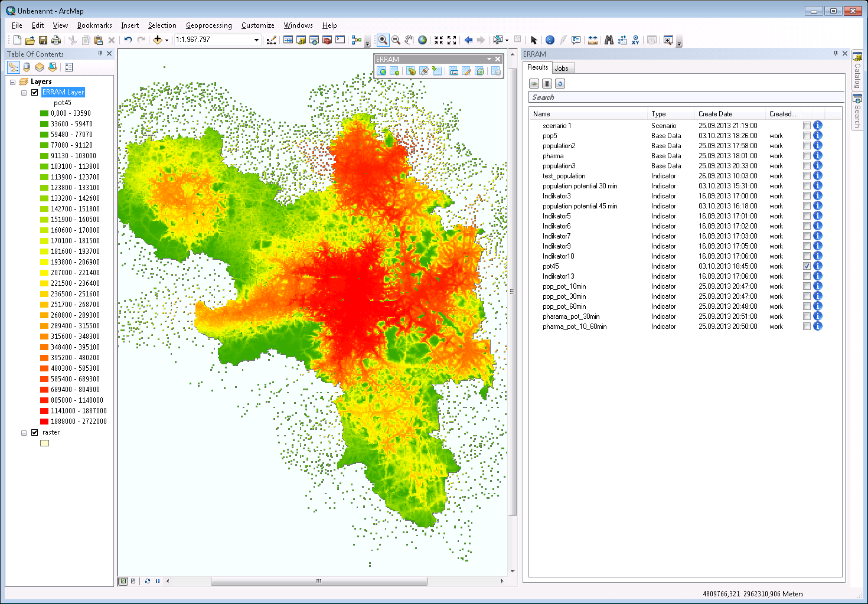Open the Bookmarks menu

tap(94, 25)
